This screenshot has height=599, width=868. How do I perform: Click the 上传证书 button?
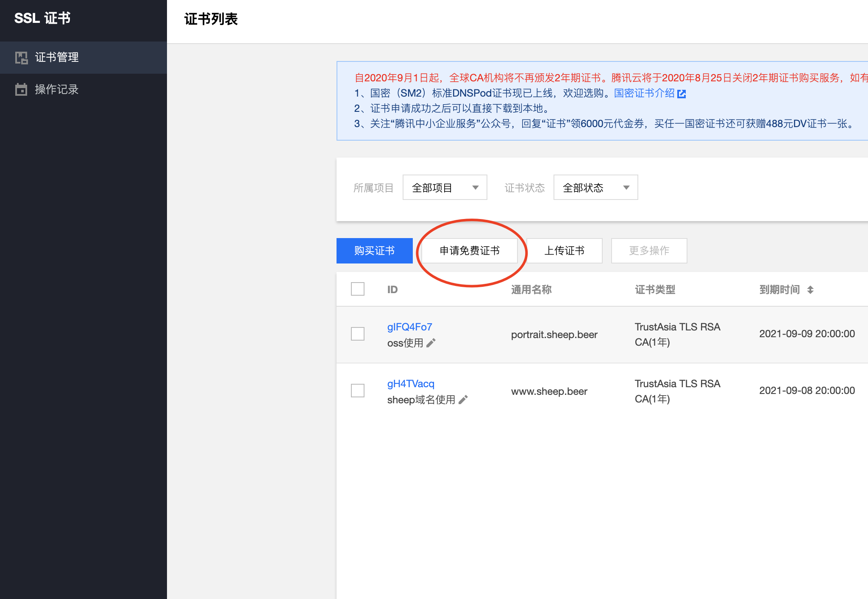pos(564,251)
